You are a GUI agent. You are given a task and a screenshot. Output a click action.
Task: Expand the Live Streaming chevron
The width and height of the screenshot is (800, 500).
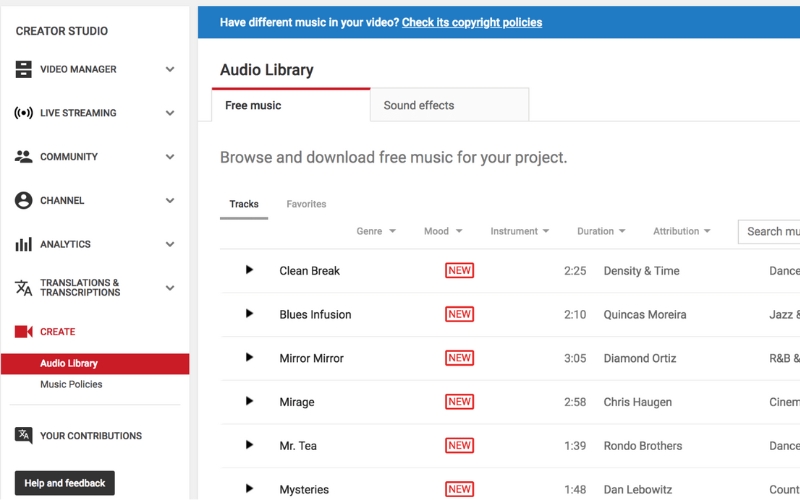pyautogui.click(x=170, y=113)
